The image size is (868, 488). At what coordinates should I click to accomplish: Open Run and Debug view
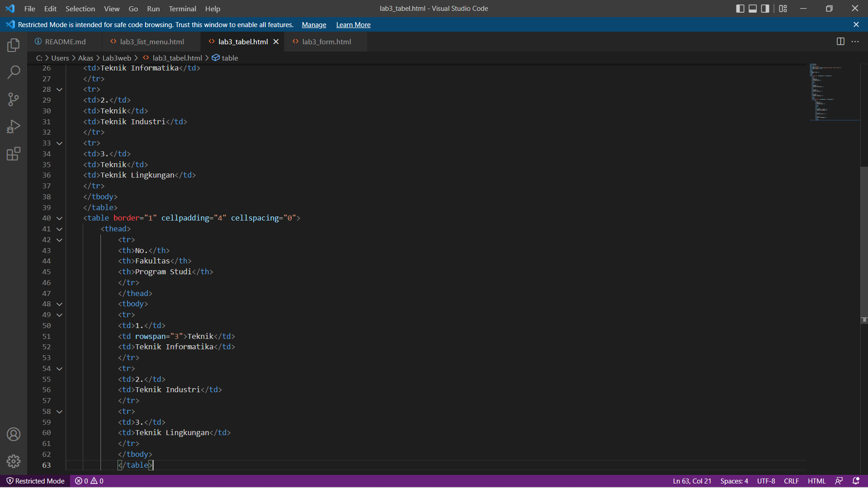coord(14,127)
